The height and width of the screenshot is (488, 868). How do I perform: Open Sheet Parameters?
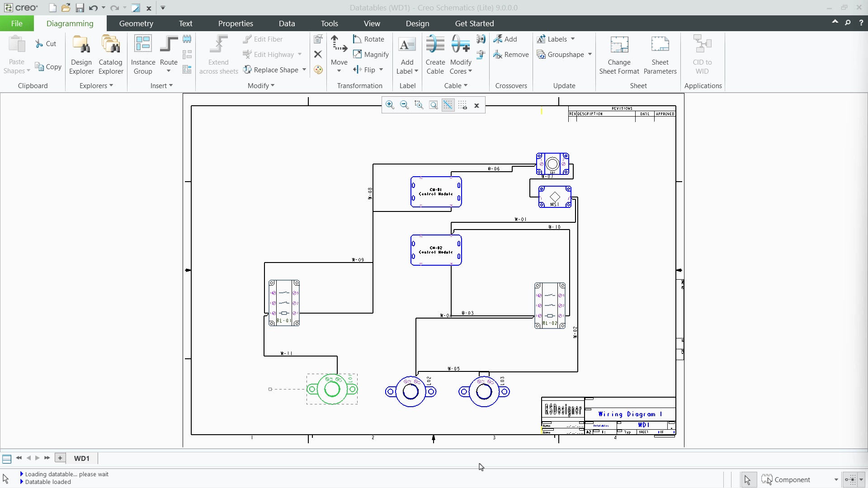(x=660, y=54)
